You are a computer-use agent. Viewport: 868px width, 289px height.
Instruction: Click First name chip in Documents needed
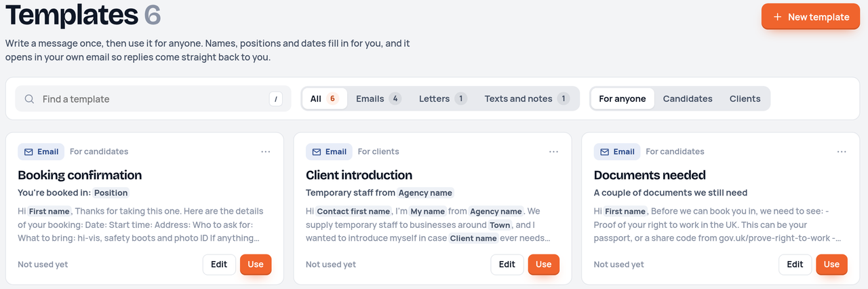click(x=625, y=211)
